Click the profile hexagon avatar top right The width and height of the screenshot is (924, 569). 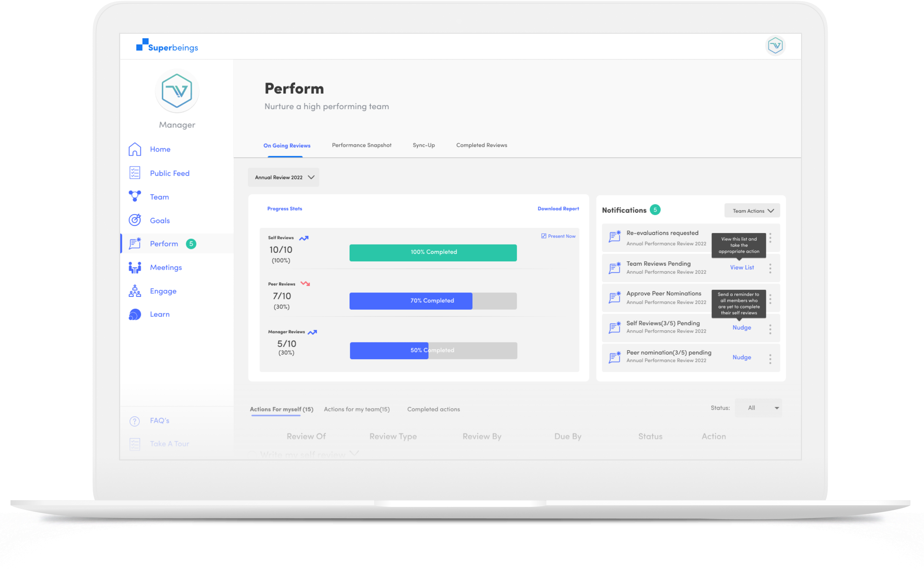(x=775, y=46)
